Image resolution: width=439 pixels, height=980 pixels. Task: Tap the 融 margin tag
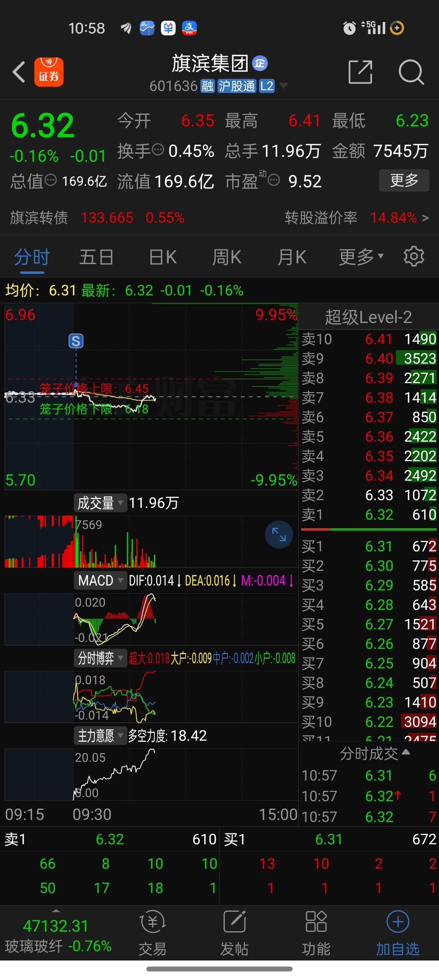click(x=207, y=86)
